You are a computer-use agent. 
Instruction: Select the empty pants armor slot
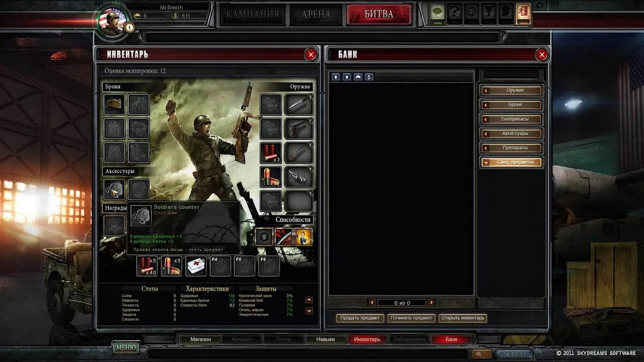(x=114, y=153)
